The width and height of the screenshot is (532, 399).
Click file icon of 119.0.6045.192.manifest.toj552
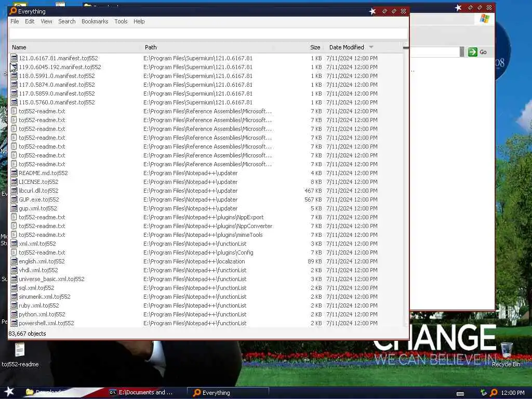pyautogui.click(x=14, y=67)
